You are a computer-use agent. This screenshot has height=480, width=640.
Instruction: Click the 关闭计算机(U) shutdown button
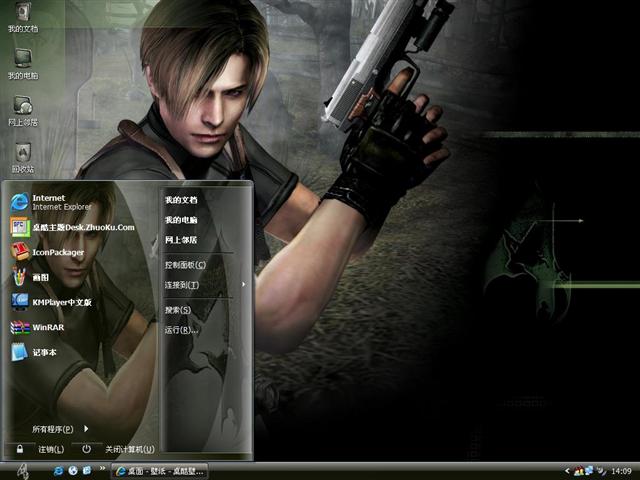(x=118, y=449)
